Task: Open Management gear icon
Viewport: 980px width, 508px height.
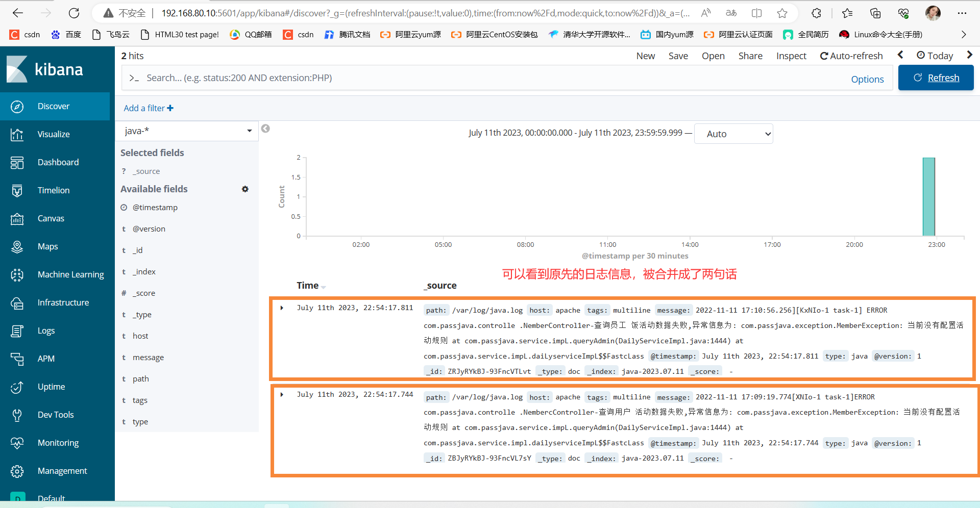Action: (17, 471)
